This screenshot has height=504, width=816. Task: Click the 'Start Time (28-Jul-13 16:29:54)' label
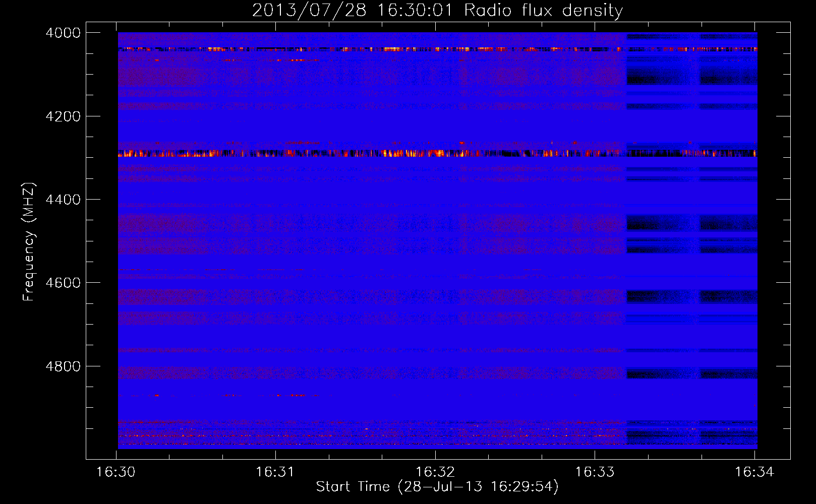point(437,486)
